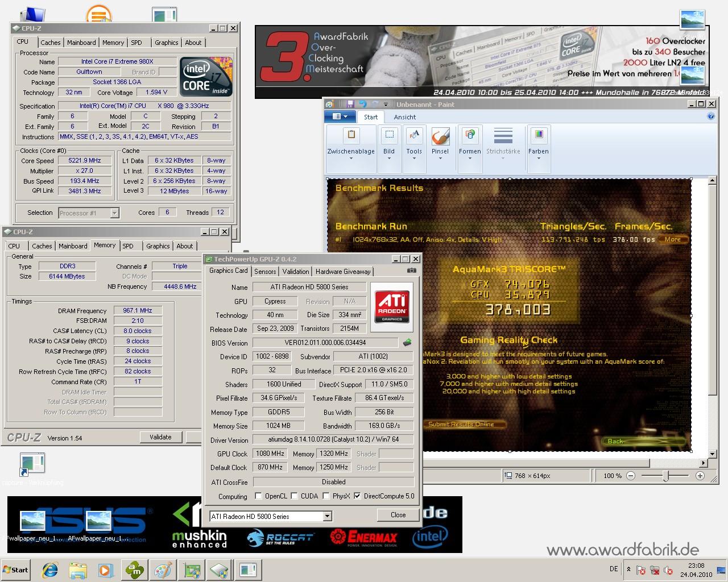Zoom out with the minus button in Paint
The image size is (728, 582).
[631, 475]
